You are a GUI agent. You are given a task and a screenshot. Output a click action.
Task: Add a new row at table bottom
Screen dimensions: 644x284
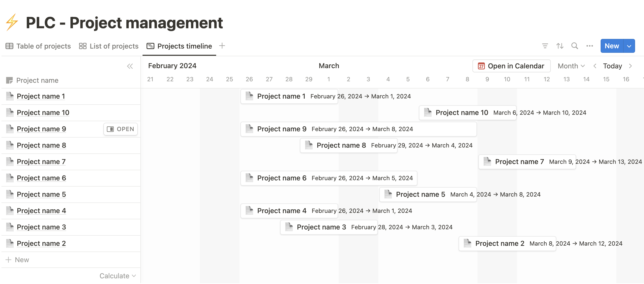[18, 260]
